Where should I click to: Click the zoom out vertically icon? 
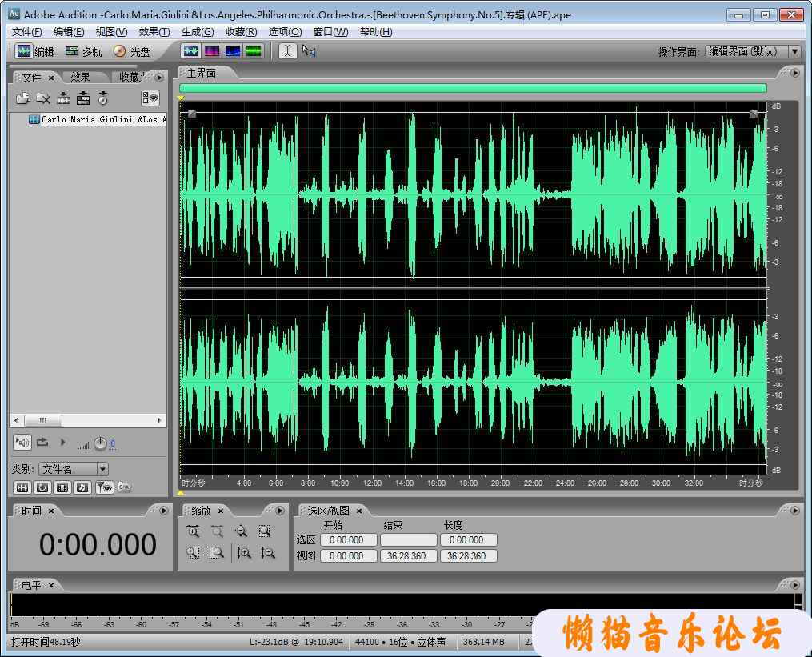(x=268, y=553)
